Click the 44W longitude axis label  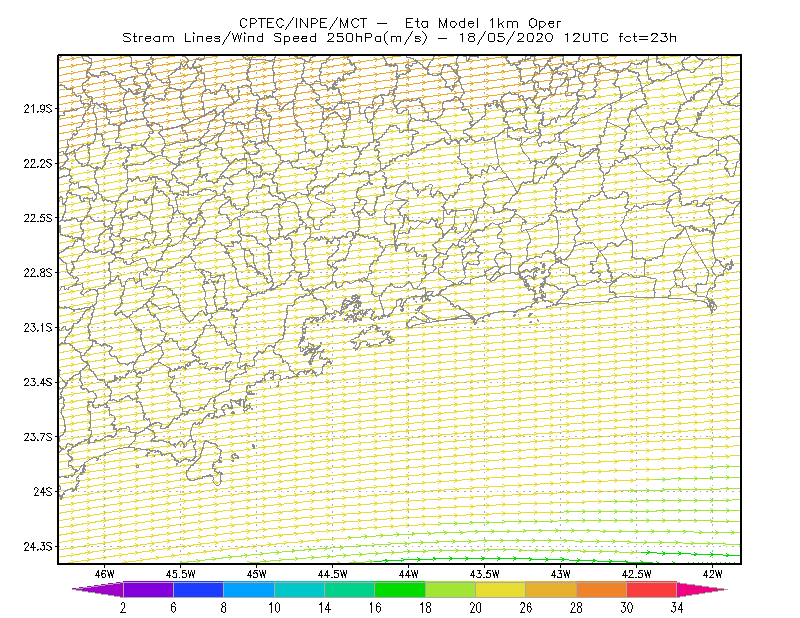(x=408, y=574)
